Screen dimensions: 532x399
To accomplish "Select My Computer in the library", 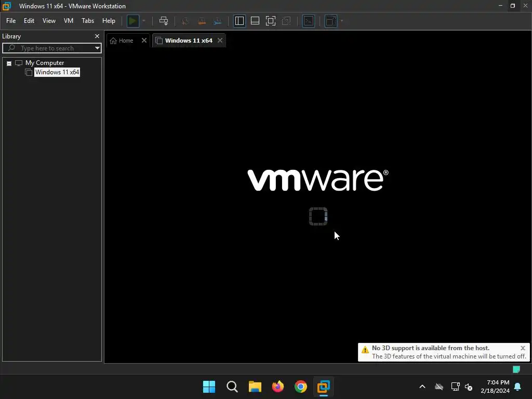I will 45,63.
